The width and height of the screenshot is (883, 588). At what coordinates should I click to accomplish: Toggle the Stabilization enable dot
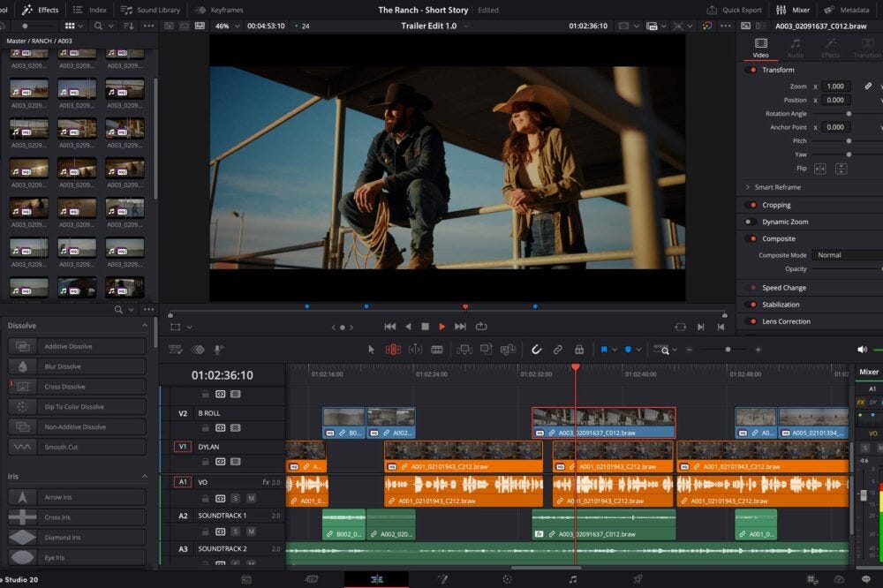(753, 305)
